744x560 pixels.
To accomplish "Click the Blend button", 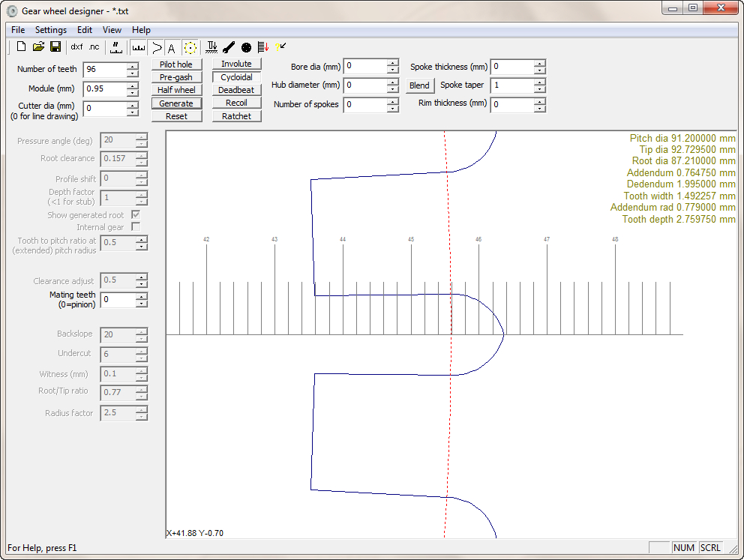I will 419,85.
